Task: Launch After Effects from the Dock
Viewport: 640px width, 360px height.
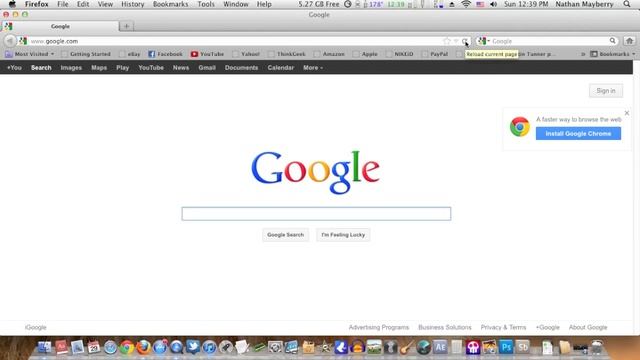Action: [440, 347]
